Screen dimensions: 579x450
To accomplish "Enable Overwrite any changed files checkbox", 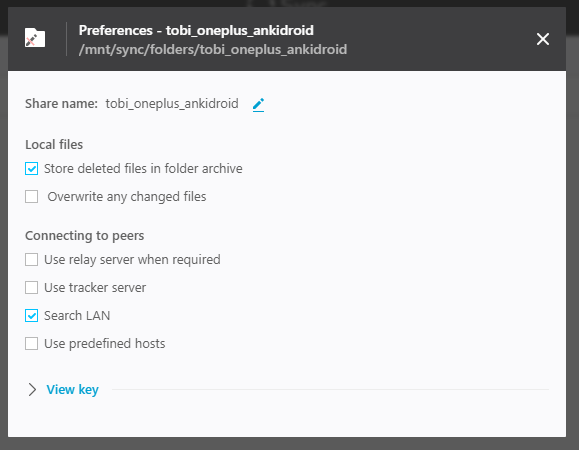I will (31, 197).
